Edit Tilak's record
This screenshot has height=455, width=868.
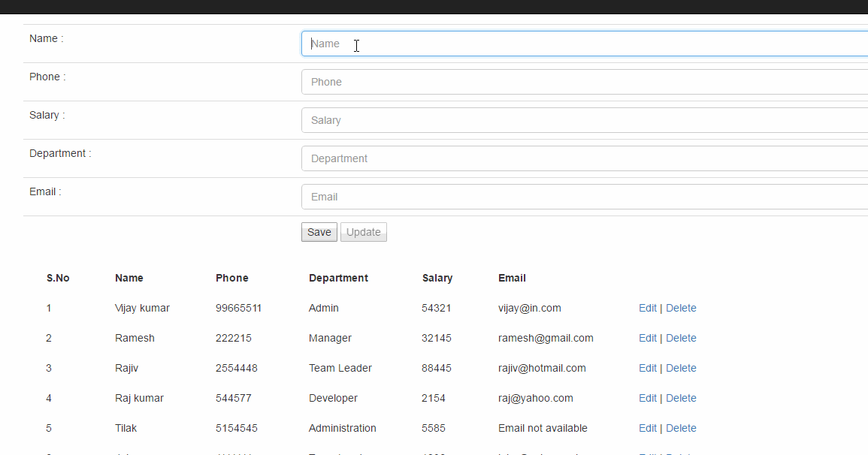pyautogui.click(x=648, y=428)
